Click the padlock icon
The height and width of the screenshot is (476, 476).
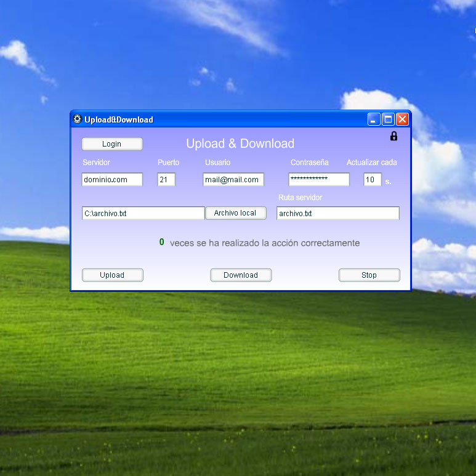(393, 136)
